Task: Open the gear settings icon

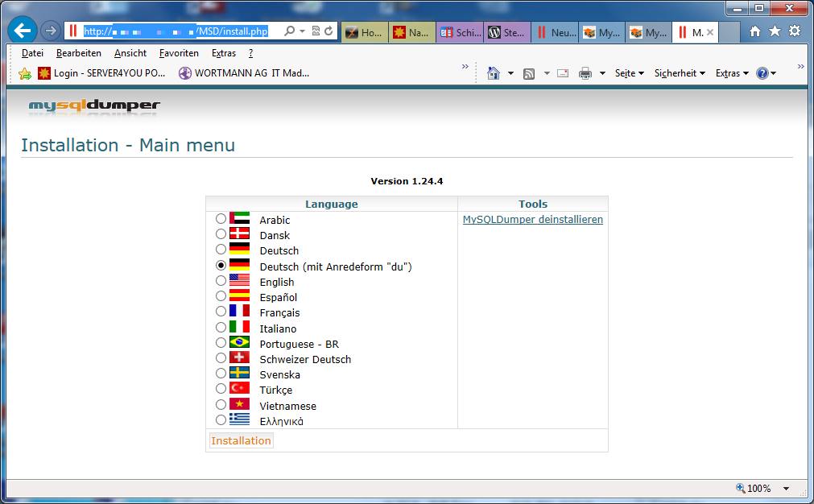Action: pyautogui.click(x=795, y=31)
